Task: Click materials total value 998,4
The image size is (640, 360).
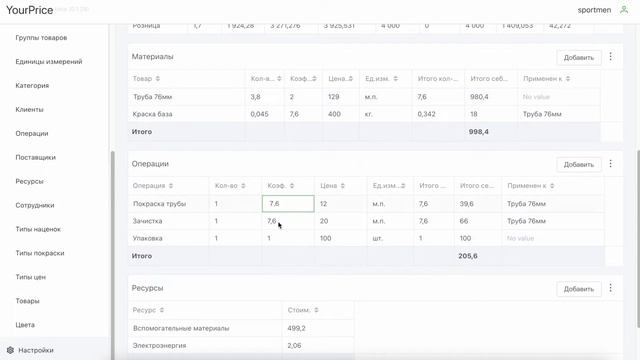Action: coord(478,132)
